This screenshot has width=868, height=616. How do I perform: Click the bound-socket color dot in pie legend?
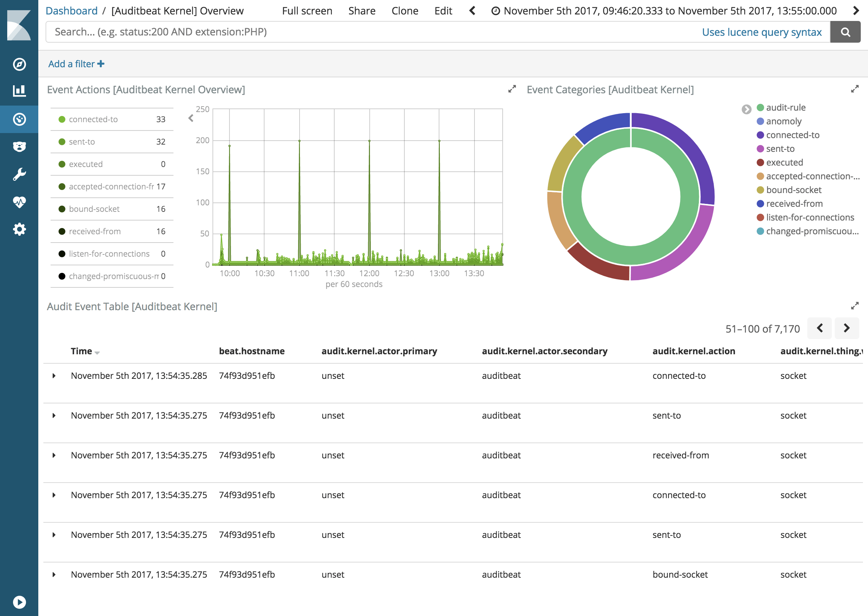(760, 190)
